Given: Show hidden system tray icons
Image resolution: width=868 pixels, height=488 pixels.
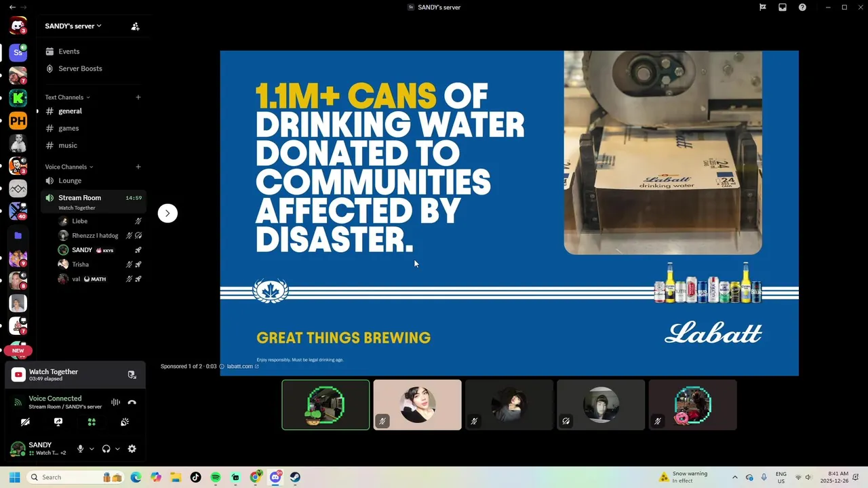Looking at the screenshot, I should 734,477.
